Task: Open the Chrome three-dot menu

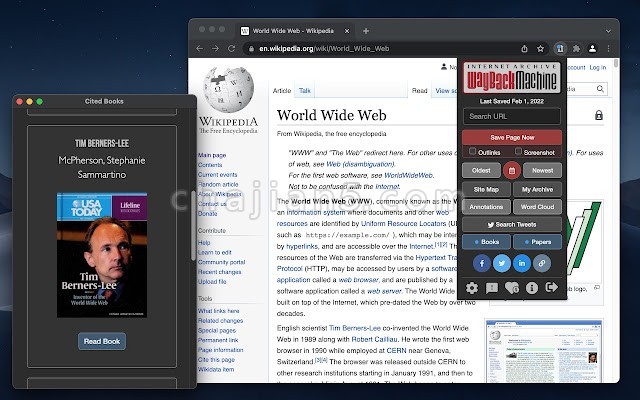Action: coord(609,49)
